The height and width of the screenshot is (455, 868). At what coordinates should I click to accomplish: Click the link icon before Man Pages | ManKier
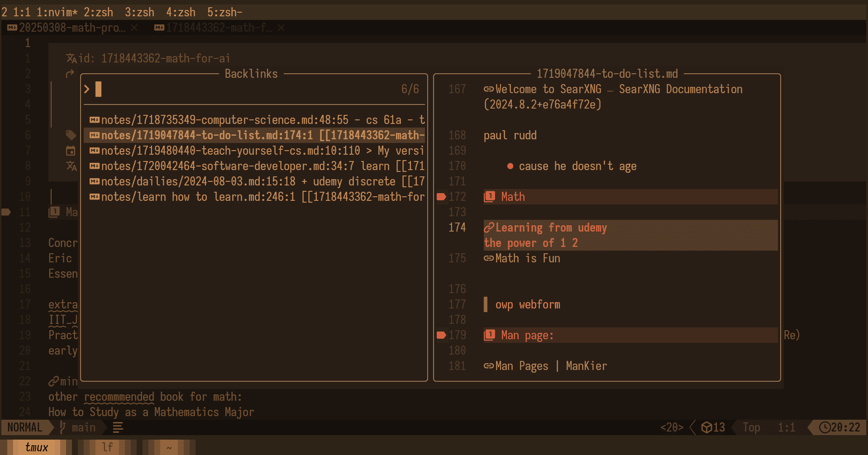click(x=489, y=366)
